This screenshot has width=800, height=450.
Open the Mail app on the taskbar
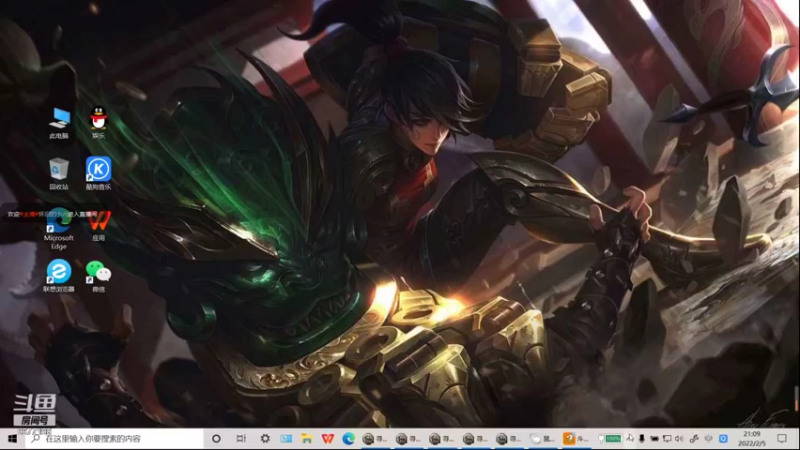click(286, 438)
